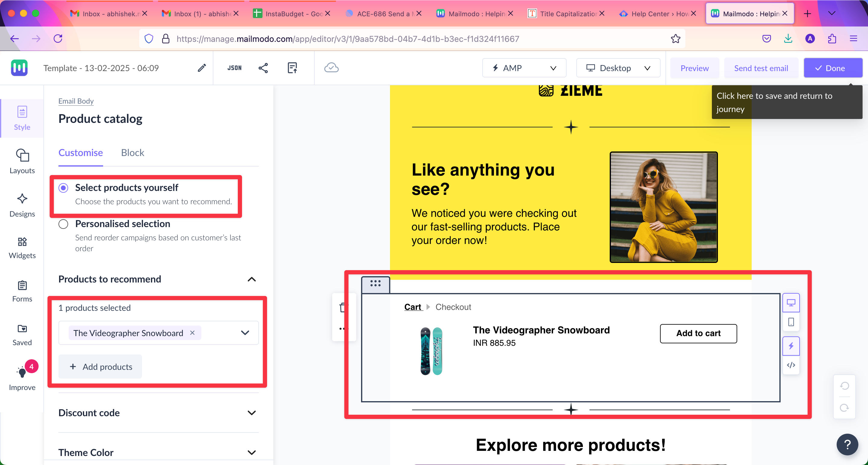868x465 pixels.
Task: Open the Email Body breadcrumb link
Action: click(x=76, y=101)
